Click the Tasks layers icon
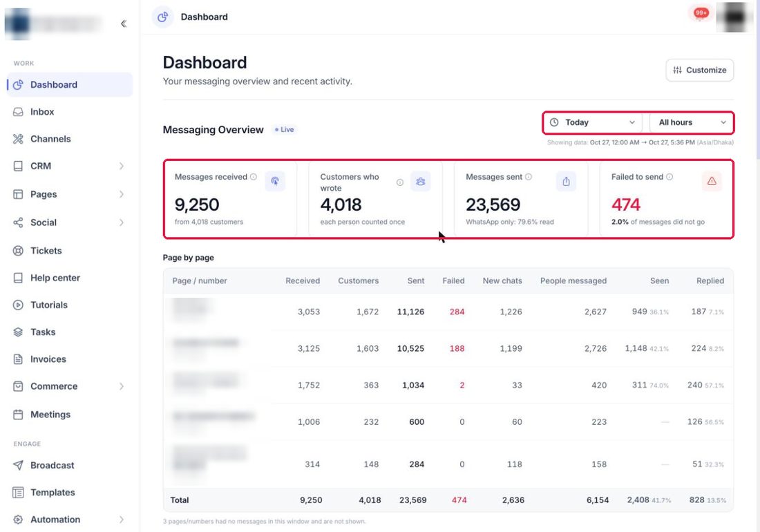Viewport: 760px width, 532px height. (x=18, y=332)
